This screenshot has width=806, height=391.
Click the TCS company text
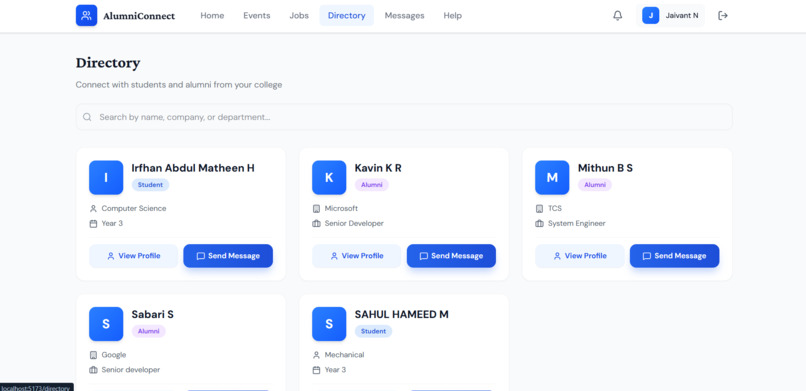click(555, 209)
